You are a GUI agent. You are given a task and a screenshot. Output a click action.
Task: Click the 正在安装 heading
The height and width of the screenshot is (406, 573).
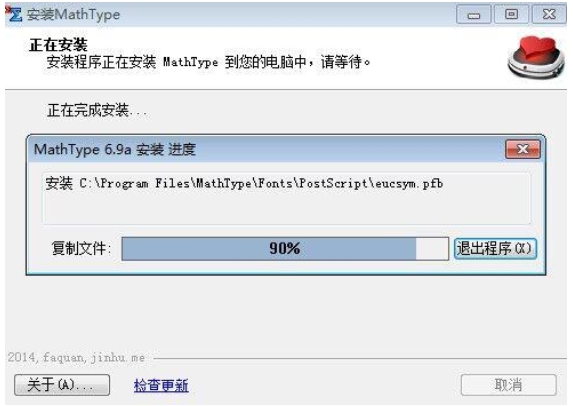tap(58, 45)
